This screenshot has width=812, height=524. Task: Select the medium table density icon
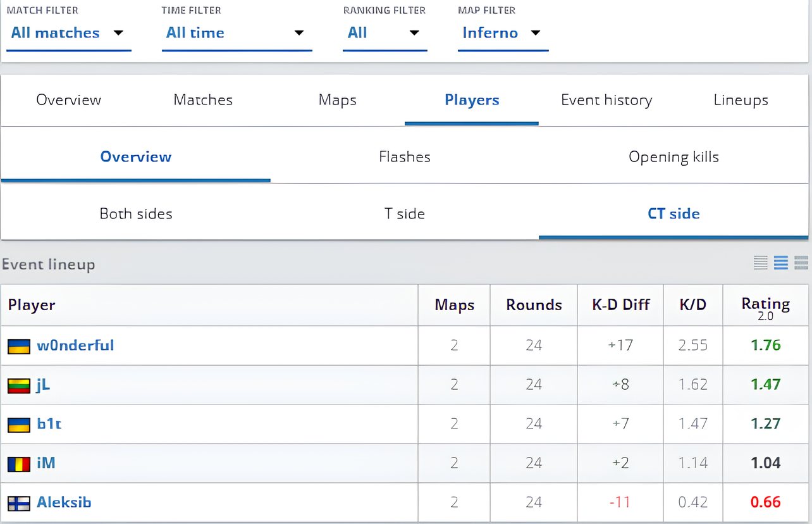[x=781, y=263]
